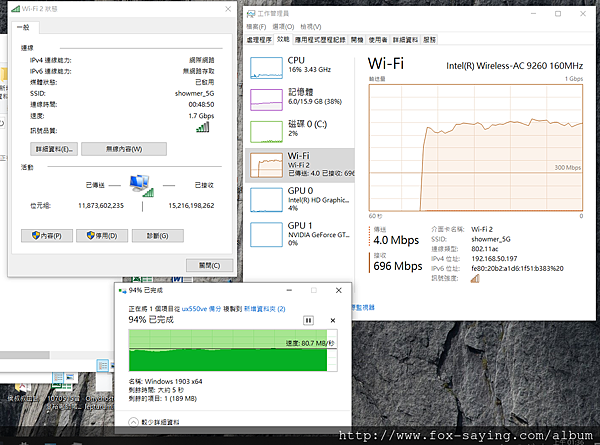Click the receive rate 696 Mbps

pyautogui.click(x=398, y=266)
